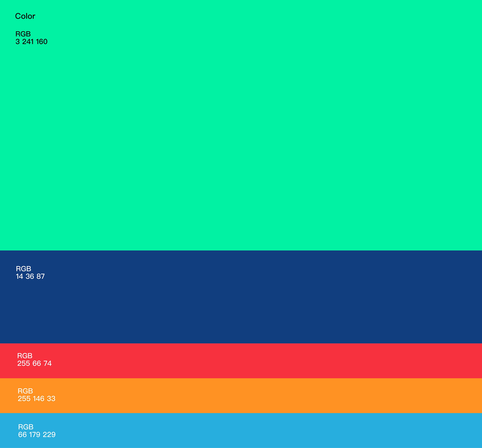This screenshot has height=448, width=482.
Task: Click the RGB label on navy swatch
Action: pyautogui.click(x=24, y=269)
